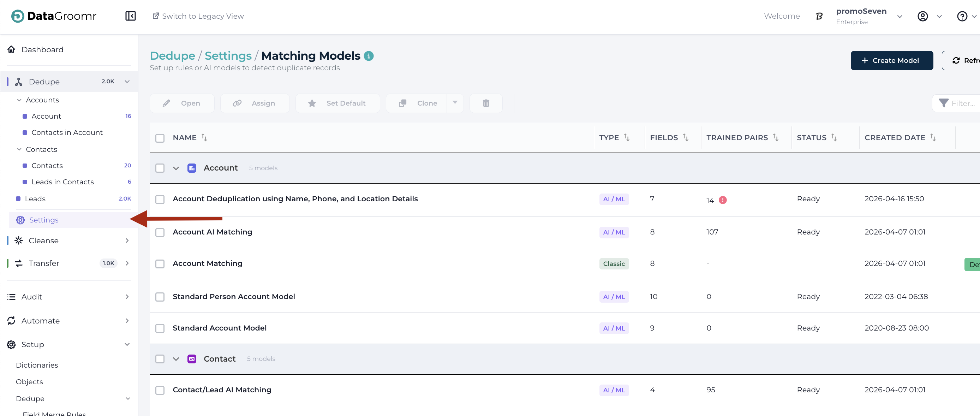Expand the promoSeven organization dropdown

900,16
